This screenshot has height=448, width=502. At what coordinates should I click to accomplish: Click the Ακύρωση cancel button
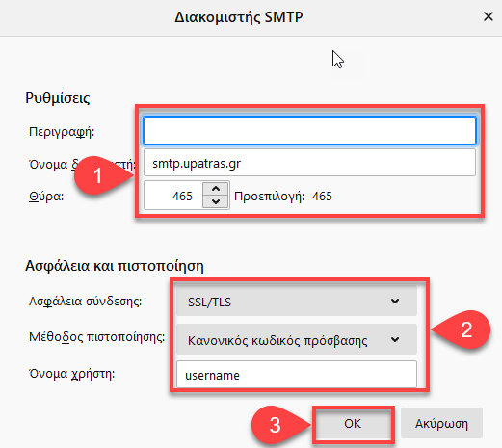[441, 423]
